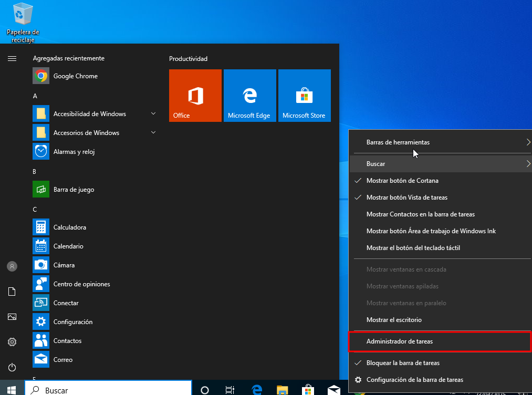Choose Mostrar el escritorio
532x395 pixels.
click(394, 320)
